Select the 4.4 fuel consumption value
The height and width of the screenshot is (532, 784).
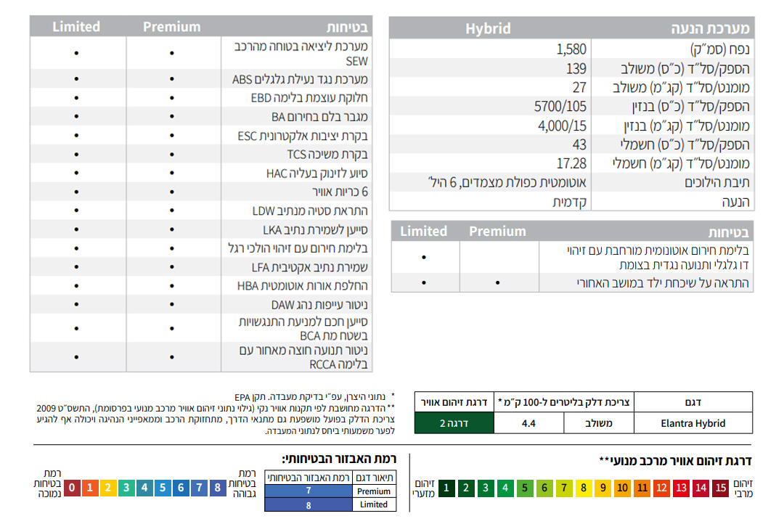528,423
